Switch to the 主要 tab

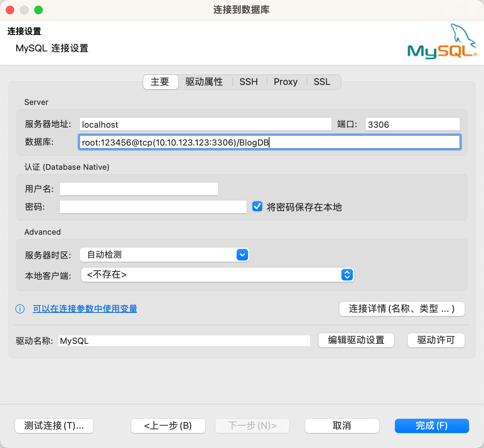160,82
